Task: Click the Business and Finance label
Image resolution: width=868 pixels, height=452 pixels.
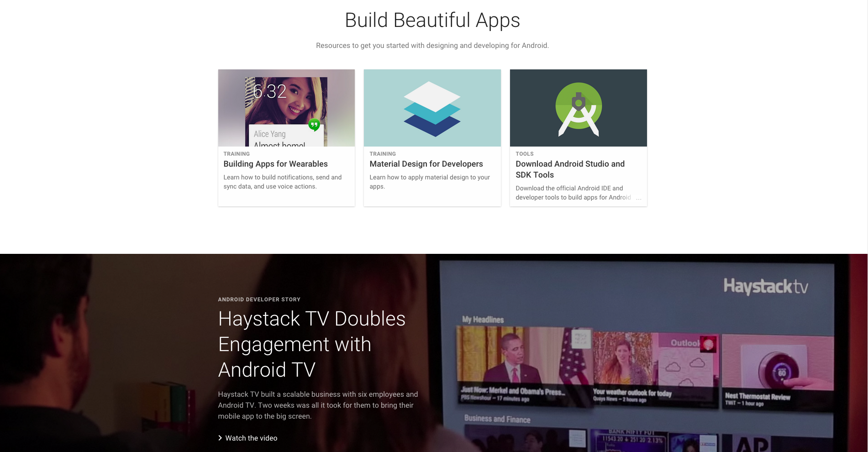Action: pyautogui.click(x=497, y=419)
